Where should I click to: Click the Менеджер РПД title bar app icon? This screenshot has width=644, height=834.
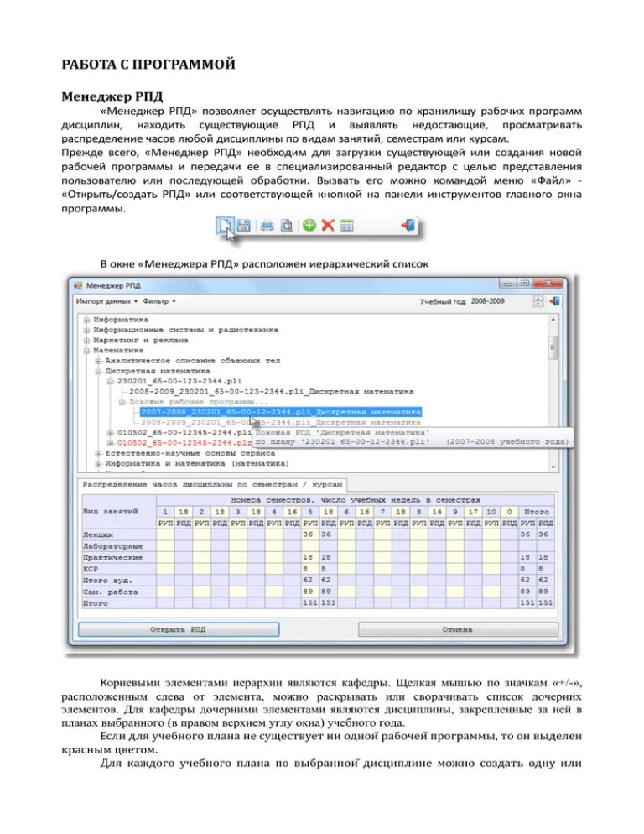coord(78,285)
